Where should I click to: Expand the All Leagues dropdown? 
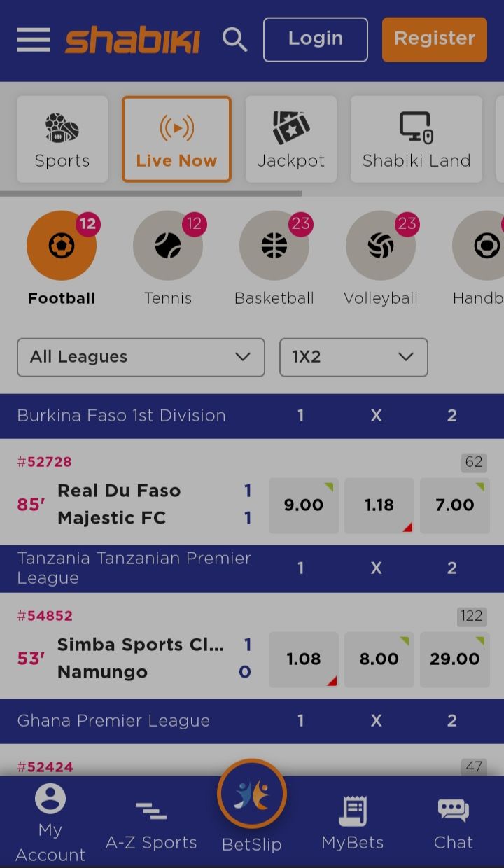[141, 357]
